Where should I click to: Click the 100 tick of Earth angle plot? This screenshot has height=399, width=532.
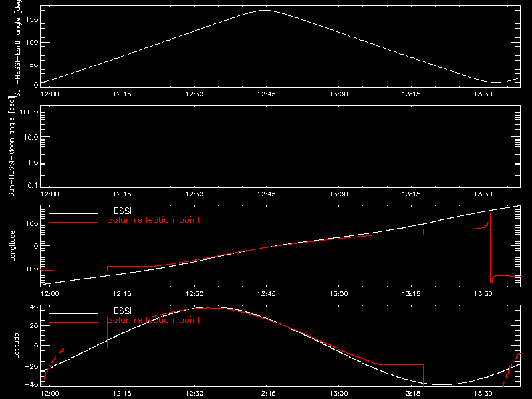tap(32, 43)
